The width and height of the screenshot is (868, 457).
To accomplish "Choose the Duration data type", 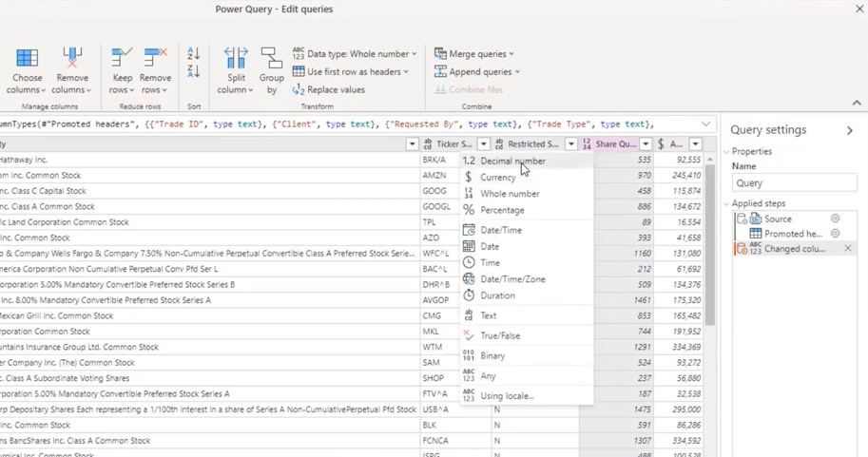I will point(527,295).
